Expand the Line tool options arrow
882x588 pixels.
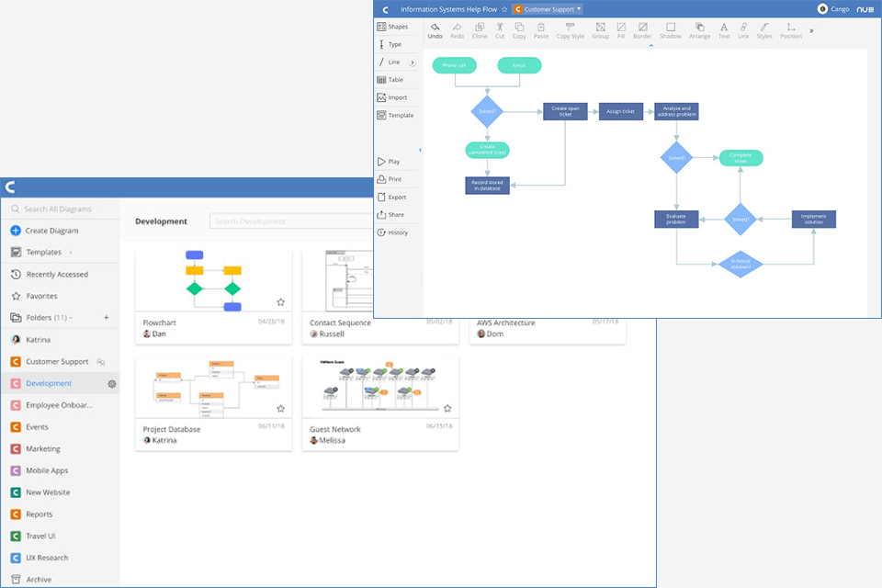coord(413,62)
